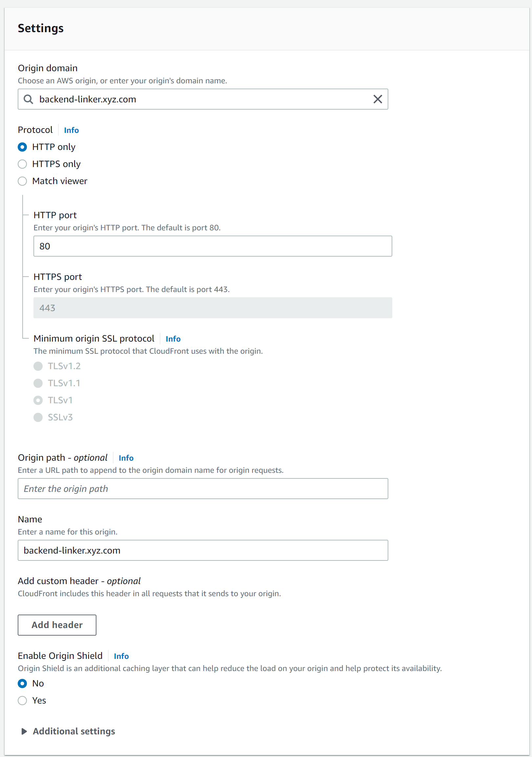This screenshot has width=532, height=757.
Task: Open Info for Minimum origin SSL protocol
Action: coord(173,339)
